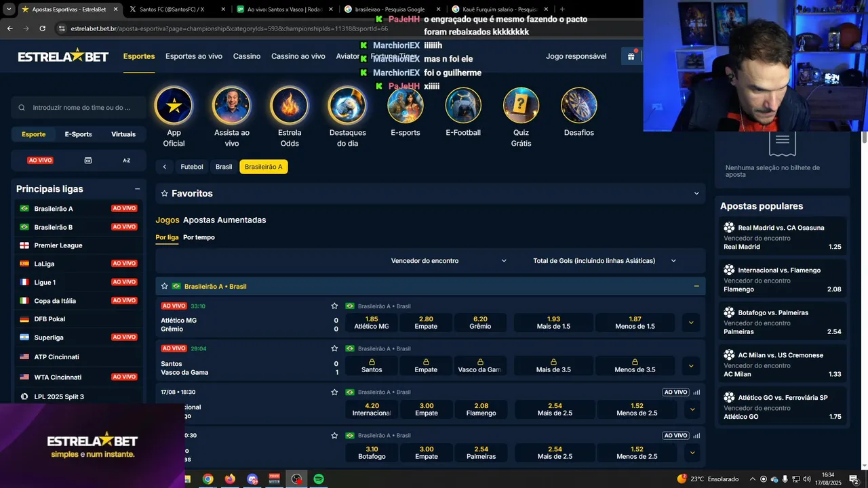
Task: Open the Cassino ao vivo menu
Action: [x=298, y=56]
